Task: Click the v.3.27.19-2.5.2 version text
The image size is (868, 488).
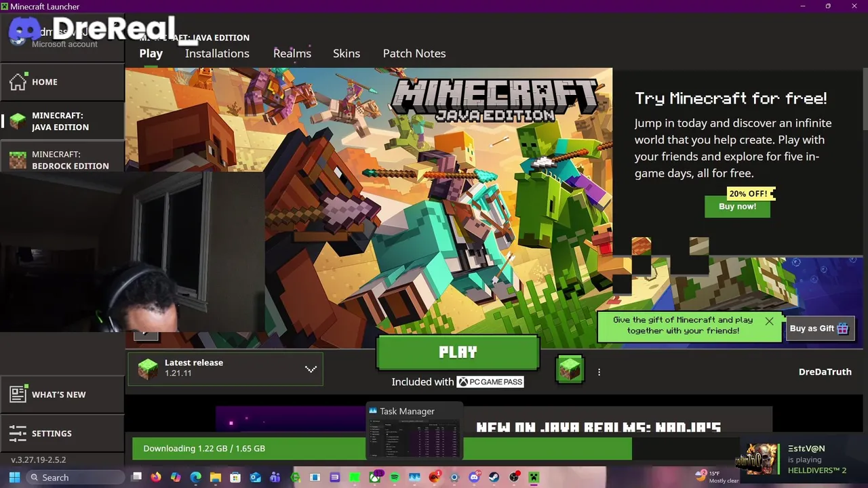Action: pyautogui.click(x=39, y=460)
